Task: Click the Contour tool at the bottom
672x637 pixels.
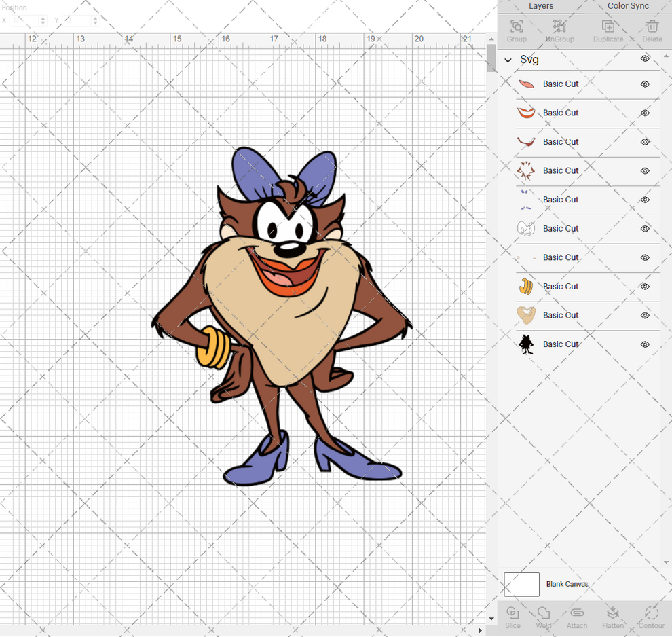Action: coord(650,617)
